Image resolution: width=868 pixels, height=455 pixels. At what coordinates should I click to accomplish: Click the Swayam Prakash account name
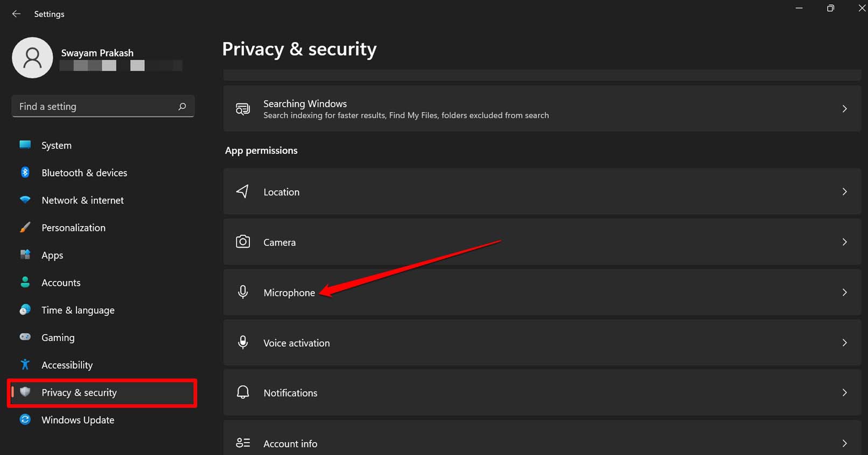pos(97,53)
